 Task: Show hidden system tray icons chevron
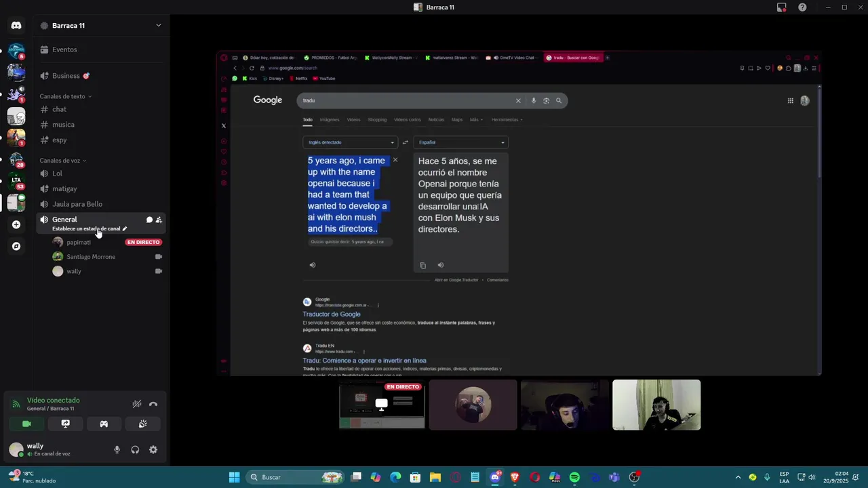(x=738, y=477)
